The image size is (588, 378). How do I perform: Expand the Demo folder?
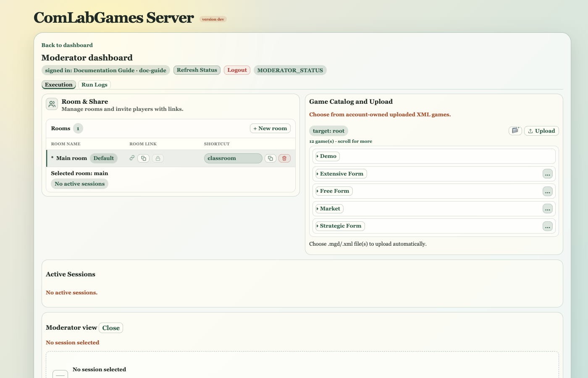click(x=328, y=156)
